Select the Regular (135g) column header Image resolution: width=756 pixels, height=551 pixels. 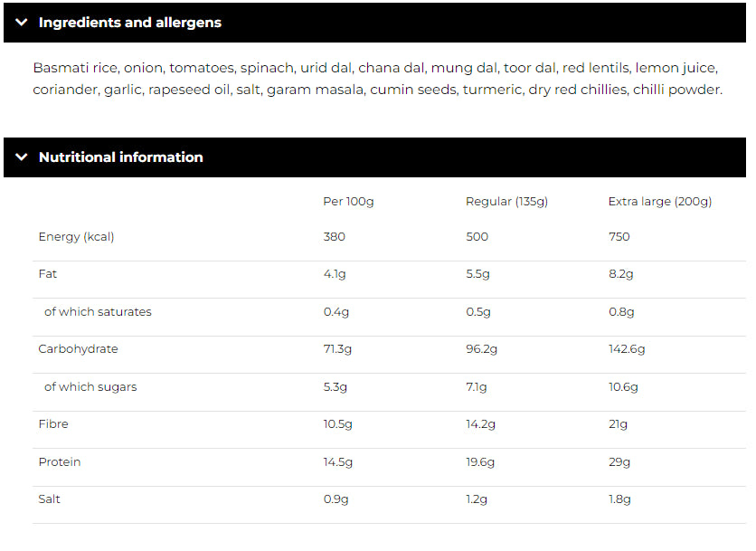tap(506, 201)
